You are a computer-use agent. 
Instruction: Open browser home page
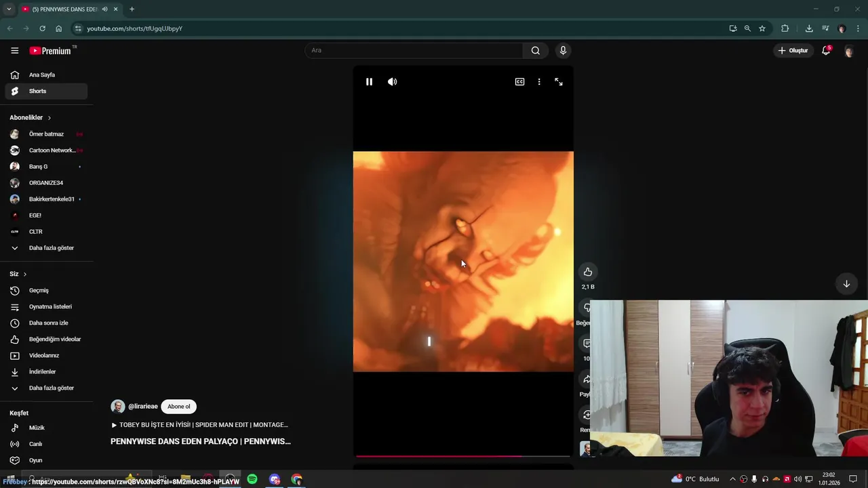tap(58, 28)
